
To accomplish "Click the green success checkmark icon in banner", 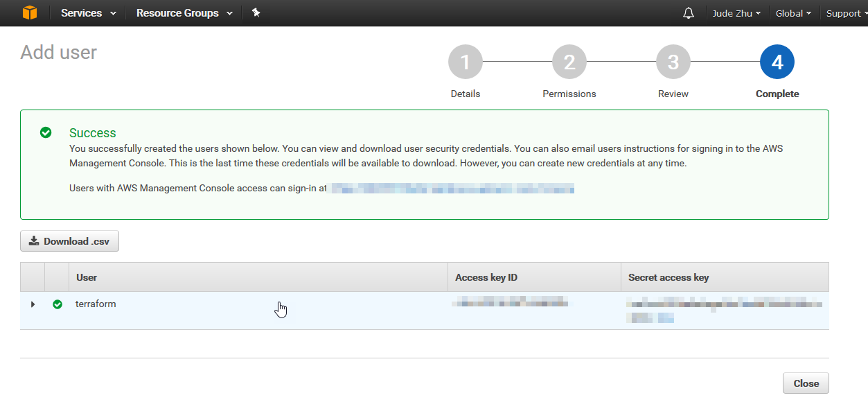I will [x=46, y=132].
